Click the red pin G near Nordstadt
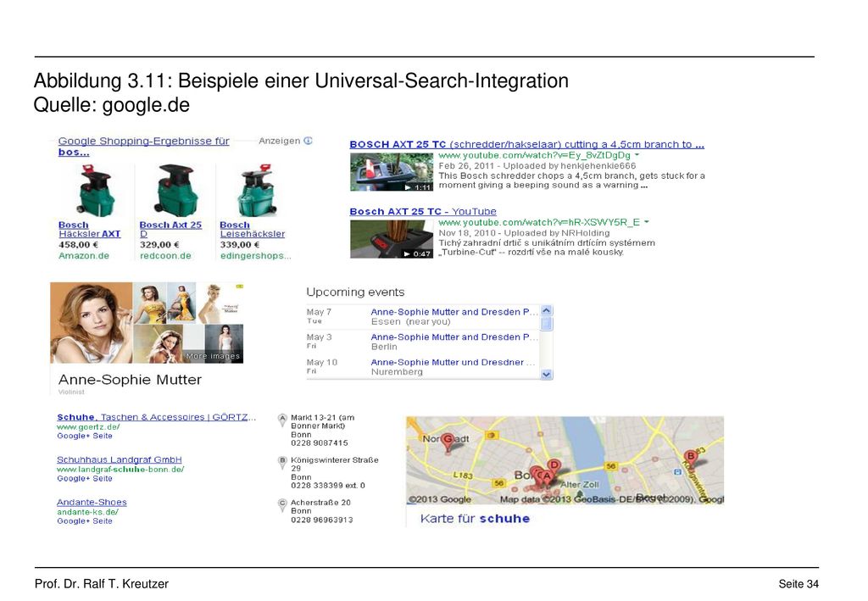 448,441
